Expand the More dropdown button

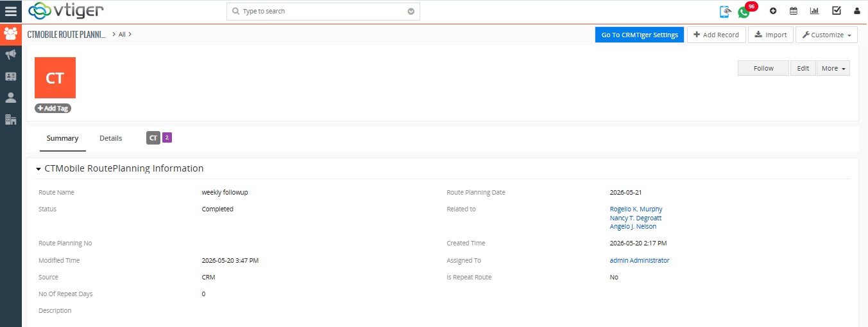pos(833,68)
